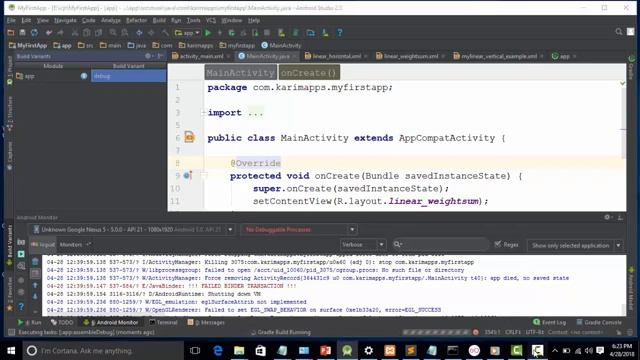Screen dimensions: 640x360
Task: Click the Make Project hammer icon
Action: (165, 33)
